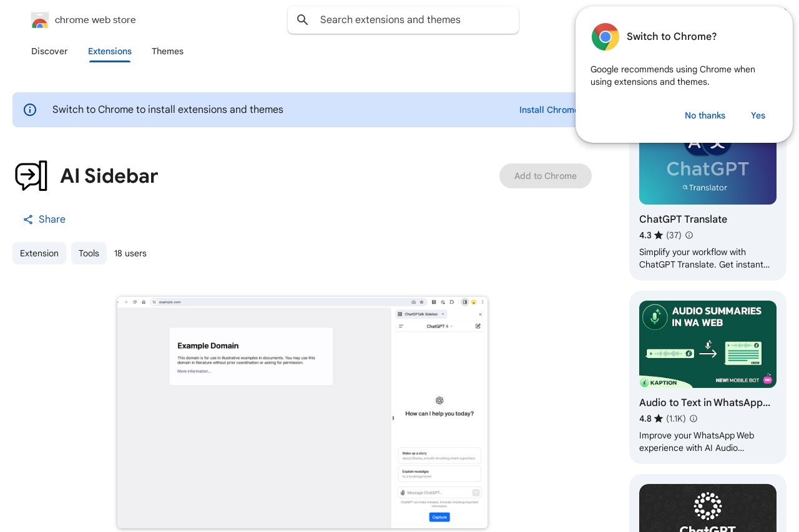Screen dimensions: 799x532
Task: Click Yes in Switch to Chrome popup
Action: click(758, 115)
